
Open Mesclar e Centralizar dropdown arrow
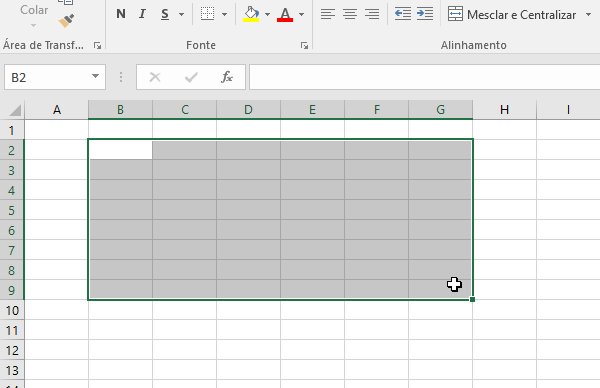tap(589, 15)
